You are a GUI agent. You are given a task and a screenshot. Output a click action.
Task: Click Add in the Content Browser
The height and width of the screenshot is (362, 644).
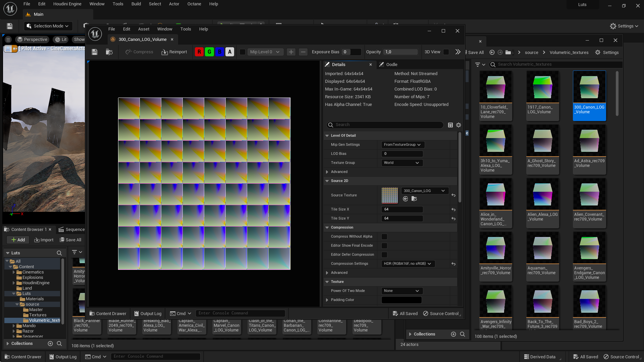18,240
